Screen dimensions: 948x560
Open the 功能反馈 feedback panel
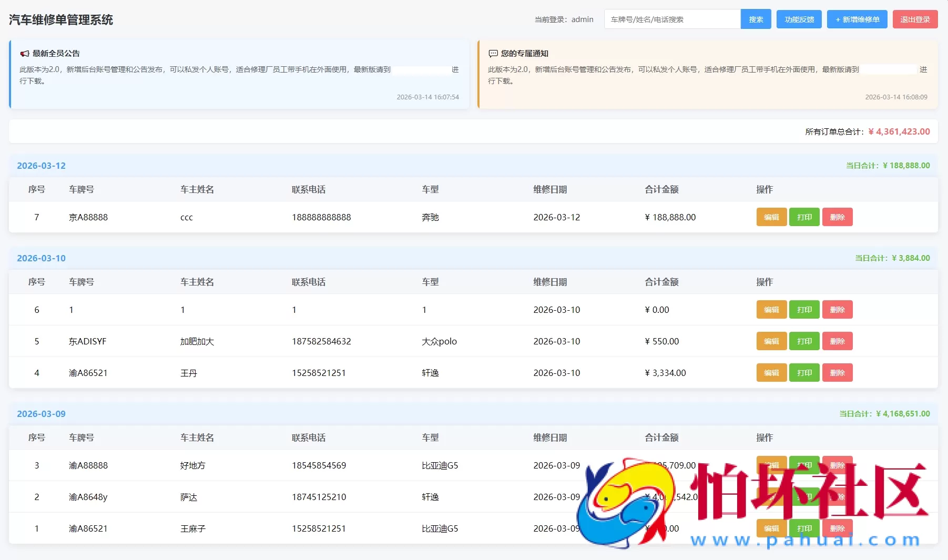pos(798,19)
